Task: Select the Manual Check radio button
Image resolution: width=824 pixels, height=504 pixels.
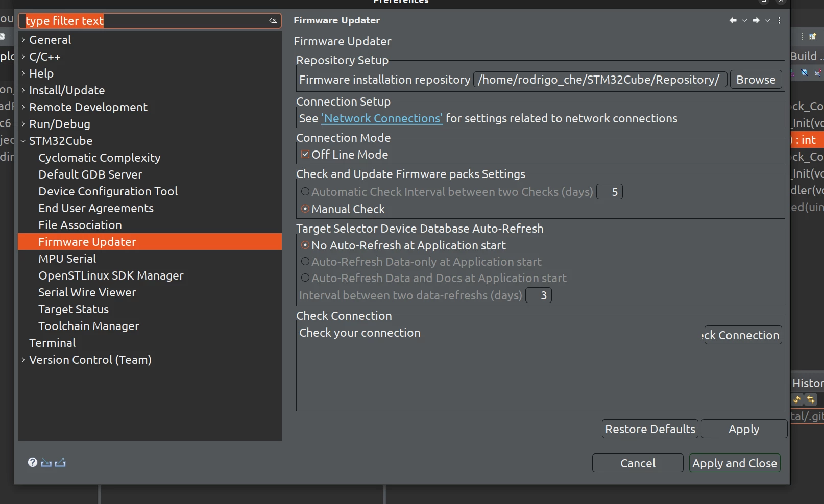Action: click(x=305, y=209)
